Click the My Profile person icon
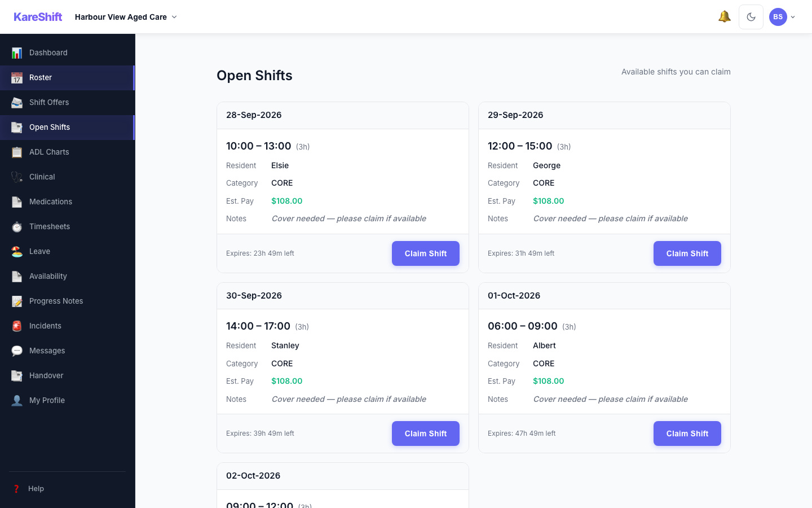The width and height of the screenshot is (812, 508). 17,400
